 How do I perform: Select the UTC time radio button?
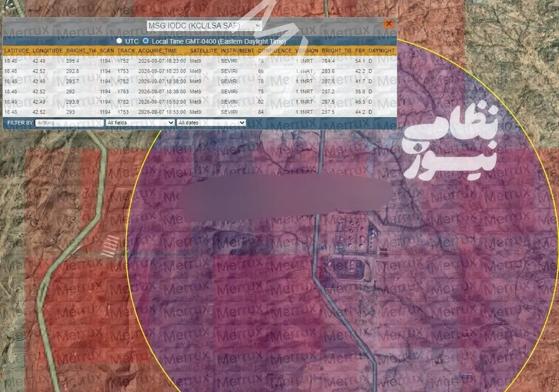119,41
